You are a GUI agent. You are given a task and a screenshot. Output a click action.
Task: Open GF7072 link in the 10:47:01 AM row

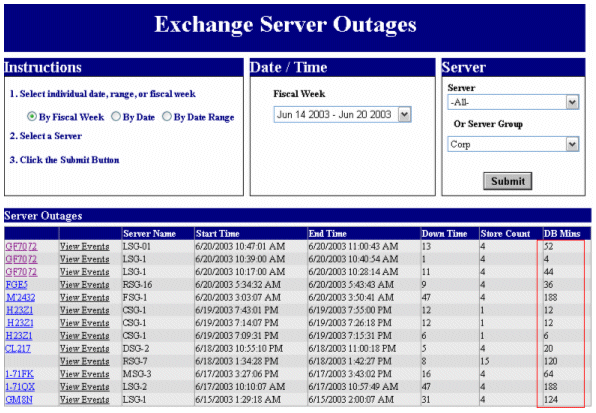[x=21, y=247]
